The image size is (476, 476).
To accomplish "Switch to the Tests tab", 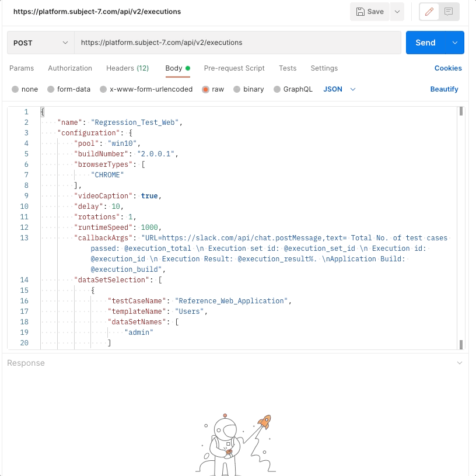I will [x=288, y=68].
